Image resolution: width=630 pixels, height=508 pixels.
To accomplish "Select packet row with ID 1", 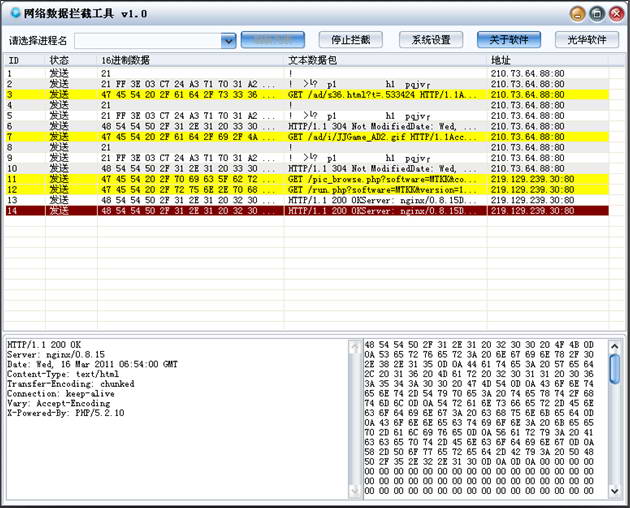I will pyautogui.click(x=307, y=73).
